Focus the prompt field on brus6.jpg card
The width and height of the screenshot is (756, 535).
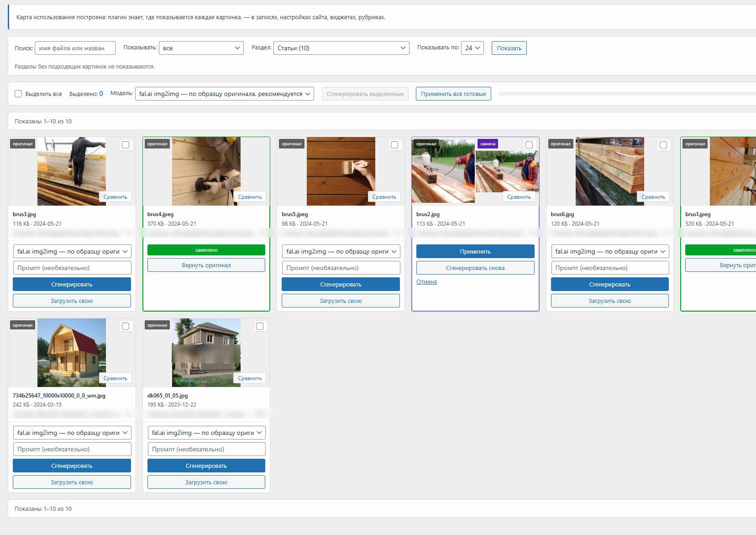[610, 268]
